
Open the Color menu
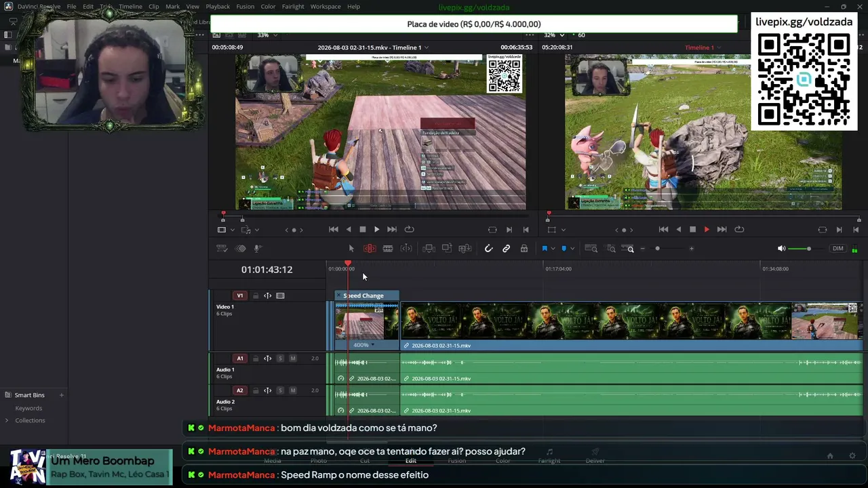click(268, 7)
